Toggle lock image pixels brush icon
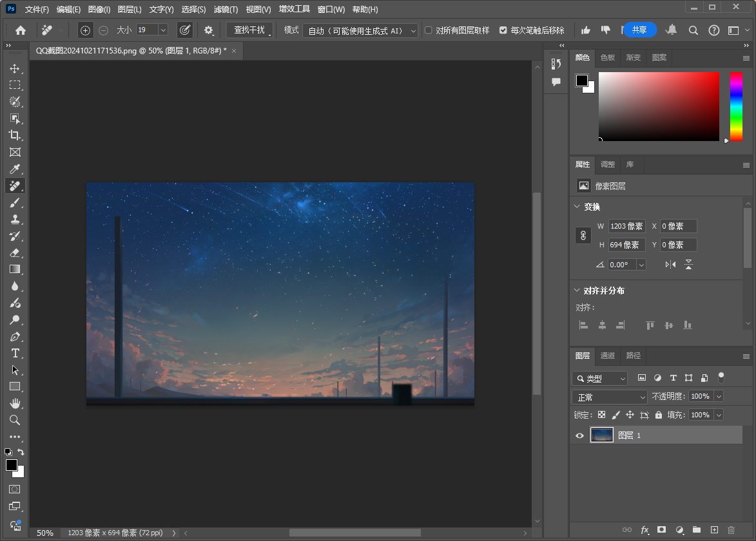Screen dimensions: 756x541 [x=615, y=415]
